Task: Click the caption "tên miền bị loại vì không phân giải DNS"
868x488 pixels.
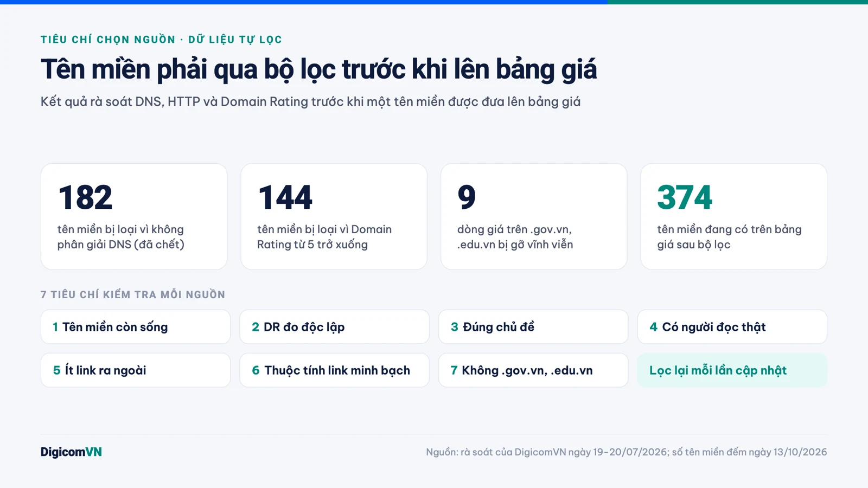Action: click(121, 237)
